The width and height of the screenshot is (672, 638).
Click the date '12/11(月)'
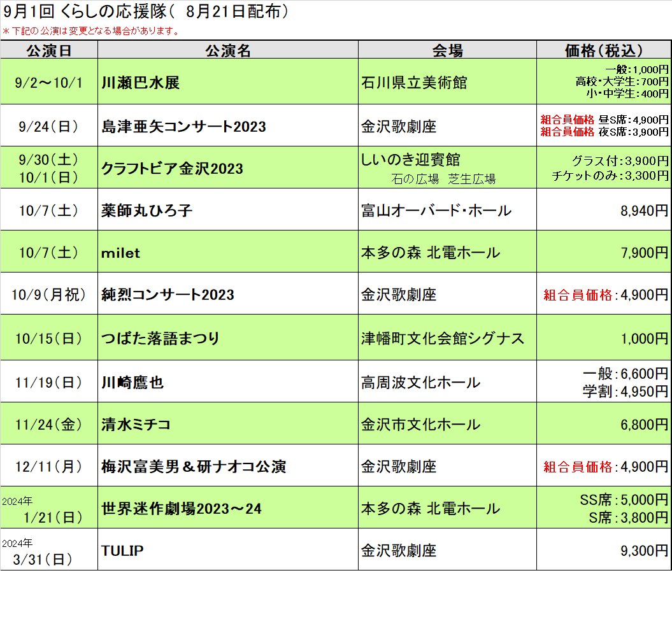coord(49,466)
